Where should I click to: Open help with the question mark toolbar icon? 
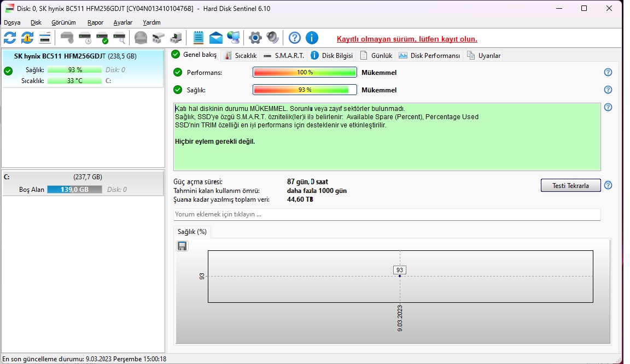295,38
